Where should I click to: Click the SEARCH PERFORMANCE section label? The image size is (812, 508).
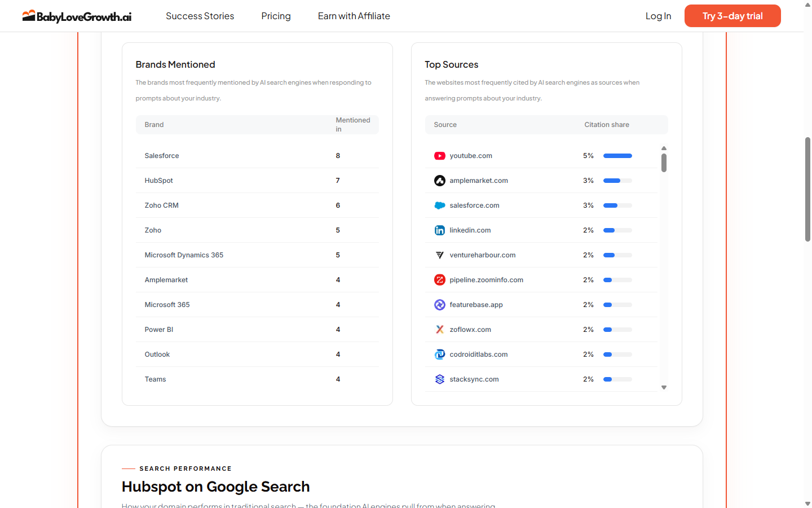[x=186, y=468]
